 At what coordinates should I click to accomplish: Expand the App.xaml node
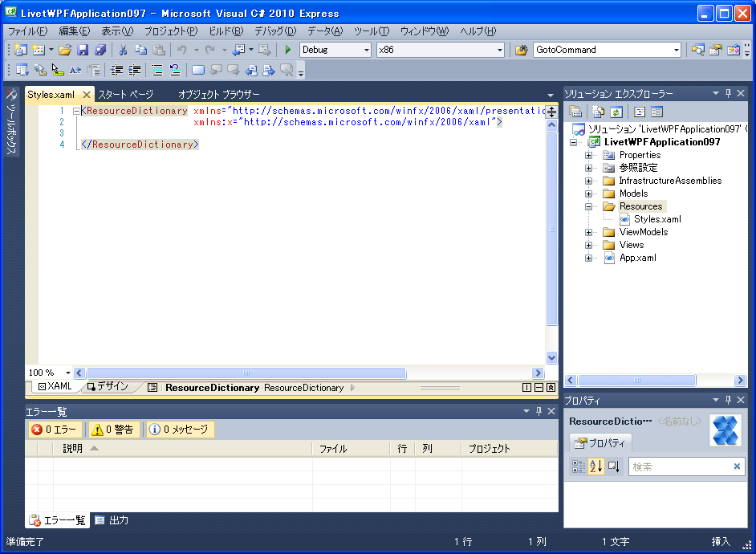tap(588, 258)
